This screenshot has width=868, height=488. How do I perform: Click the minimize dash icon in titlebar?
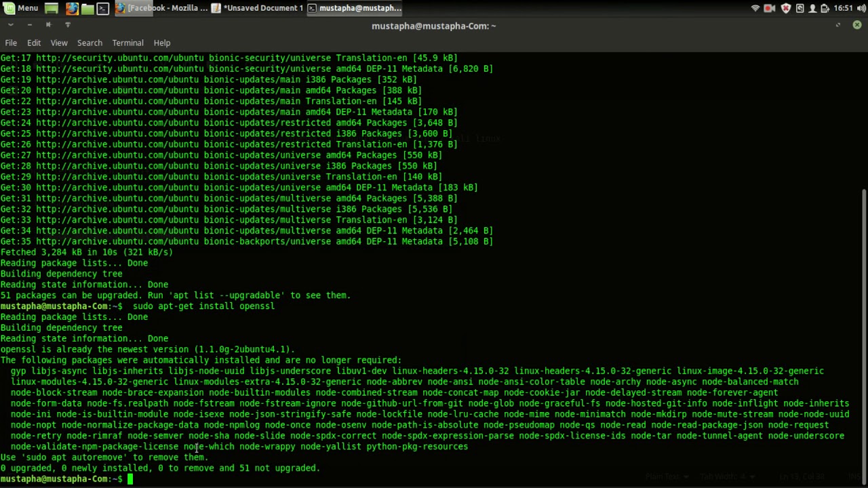[30, 25]
